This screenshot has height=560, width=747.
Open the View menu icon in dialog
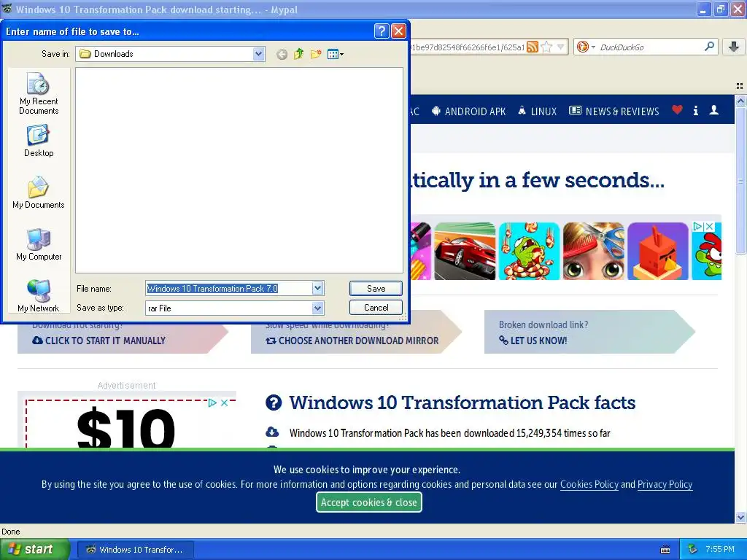pos(336,54)
